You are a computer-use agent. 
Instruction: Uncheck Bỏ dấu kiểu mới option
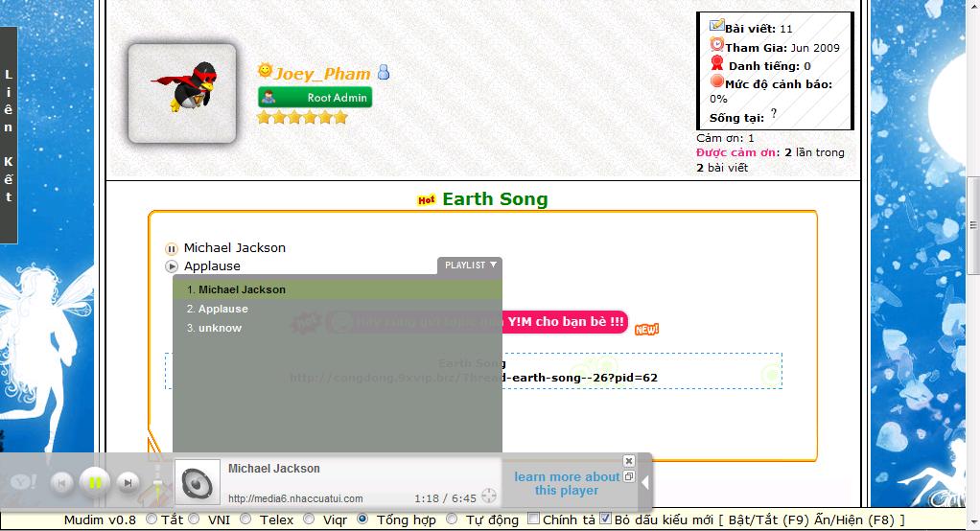pyautogui.click(x=605, y=519)
